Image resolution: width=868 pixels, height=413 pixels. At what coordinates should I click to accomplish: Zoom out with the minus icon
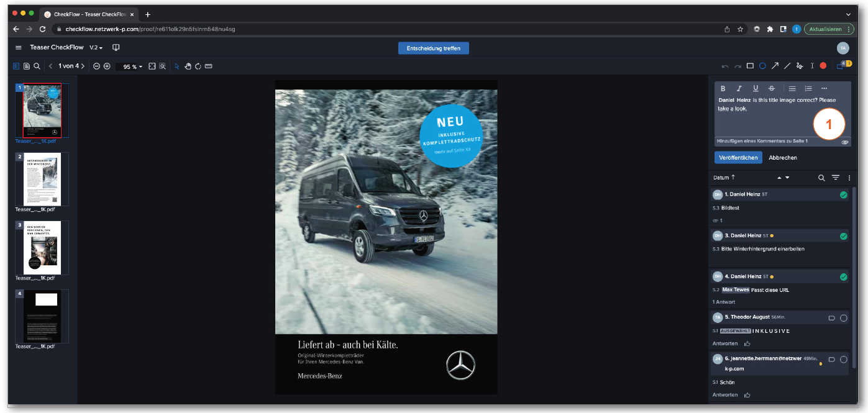(x=96, y=66)
